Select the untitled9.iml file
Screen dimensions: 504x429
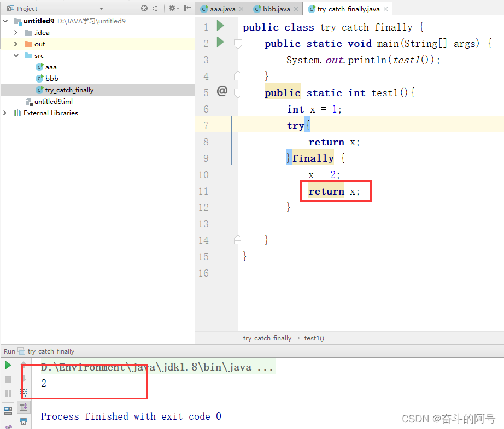point(49,102)
